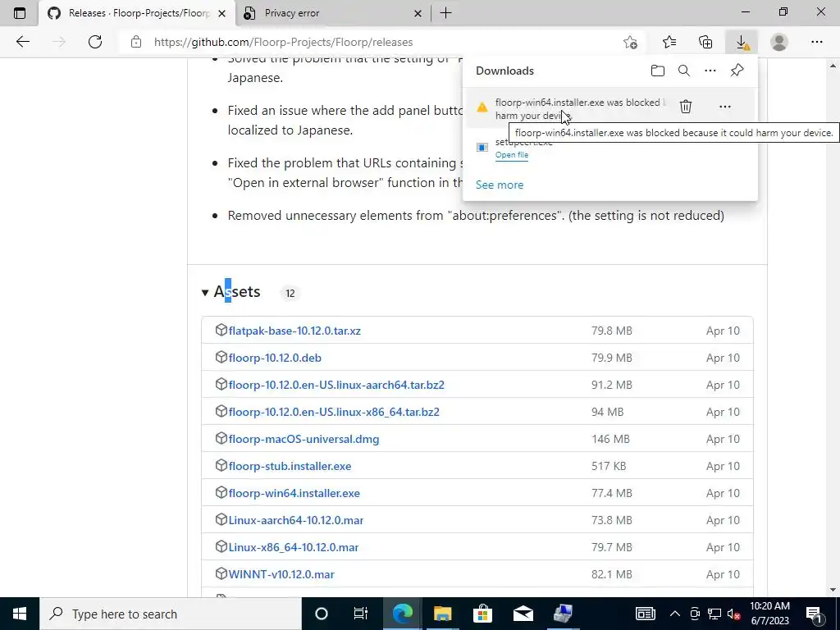View site information lock icon

136,42
